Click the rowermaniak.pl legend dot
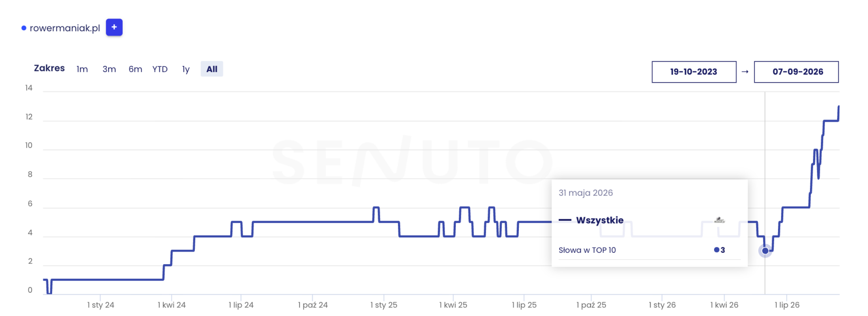868x316 pixels. coord(24,28)
